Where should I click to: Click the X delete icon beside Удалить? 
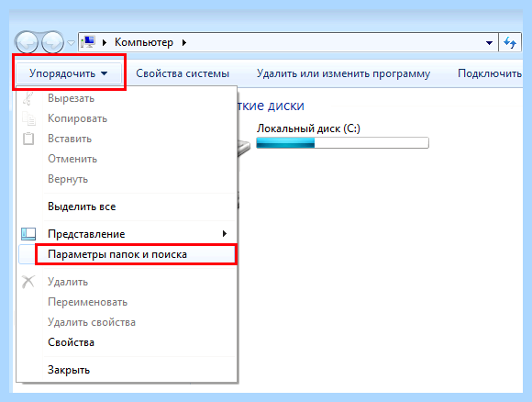[28, 282]
